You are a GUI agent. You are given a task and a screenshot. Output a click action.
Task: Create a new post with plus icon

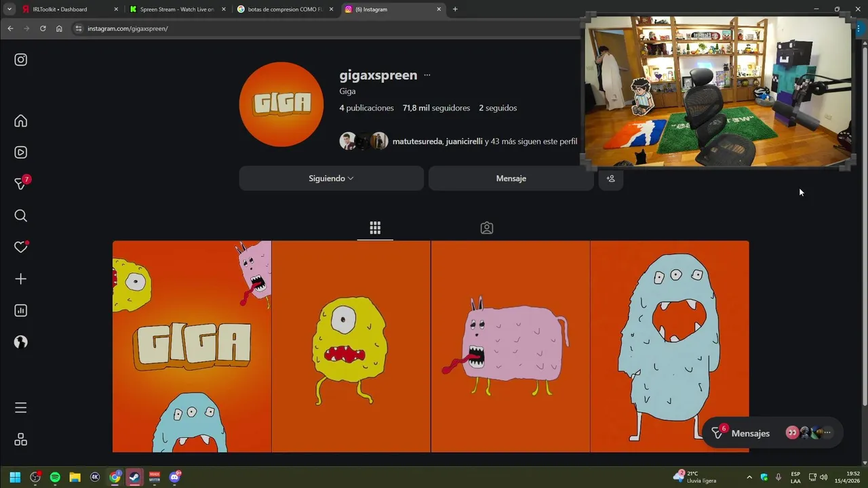coord(21,279)
